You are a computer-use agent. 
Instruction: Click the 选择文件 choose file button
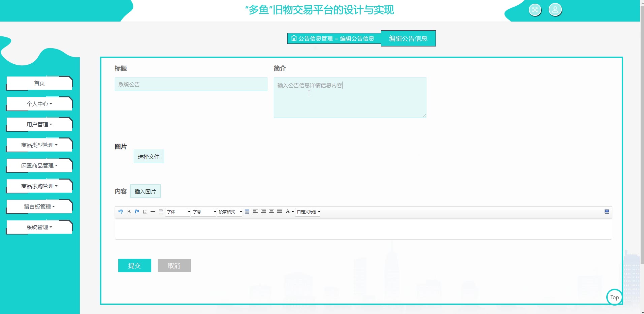pyautogui.click(x=149, y=156)
